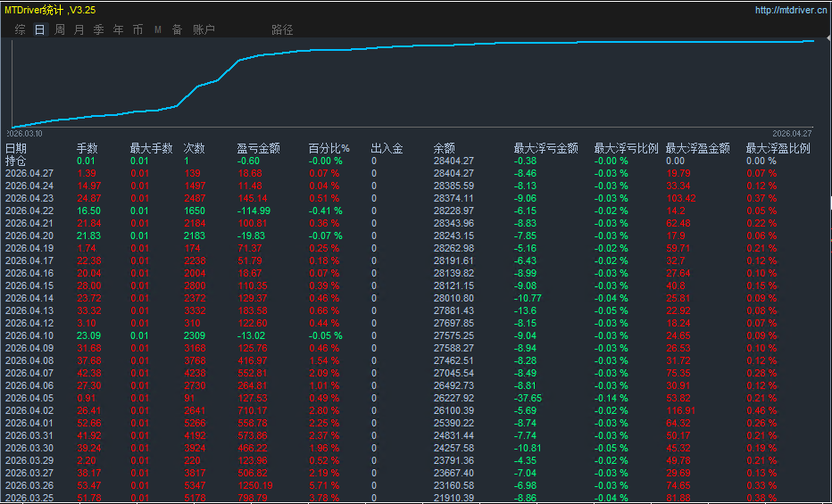Click lot size 16.50

(89, 211)
